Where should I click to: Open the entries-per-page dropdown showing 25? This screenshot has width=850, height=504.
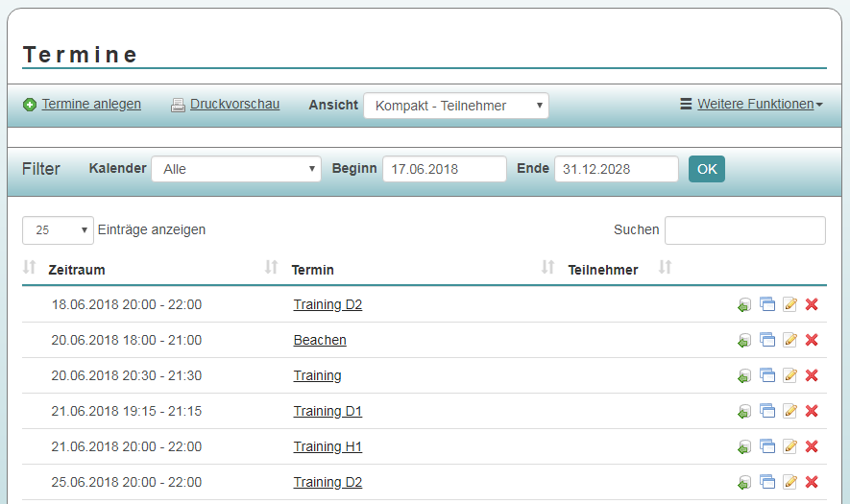coord(58,230)
